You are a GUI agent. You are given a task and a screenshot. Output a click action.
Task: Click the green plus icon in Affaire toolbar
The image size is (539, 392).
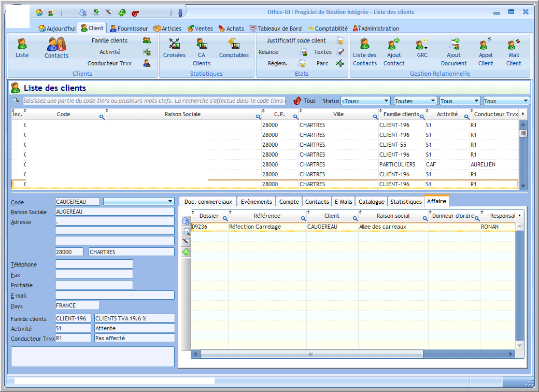(x=186, y=252)
